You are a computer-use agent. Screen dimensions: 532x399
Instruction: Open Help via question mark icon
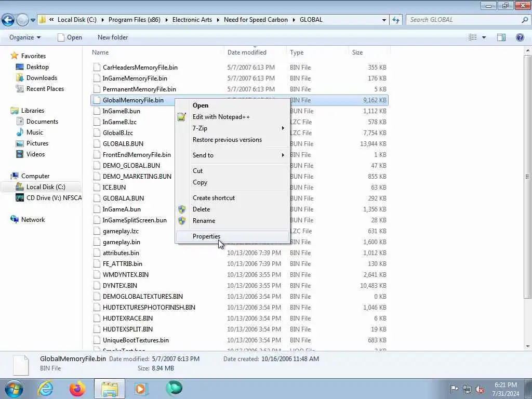[520, 37]
